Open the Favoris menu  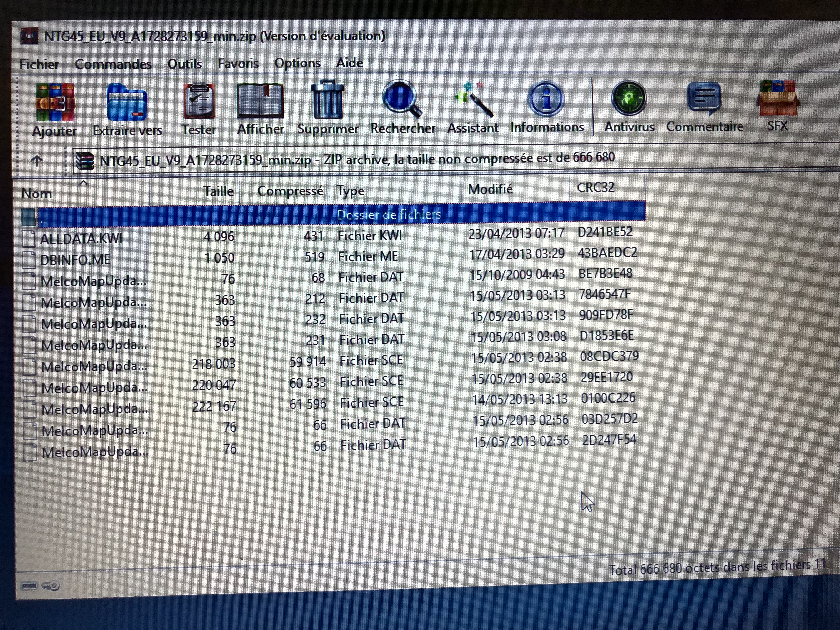tap(238, 63)
